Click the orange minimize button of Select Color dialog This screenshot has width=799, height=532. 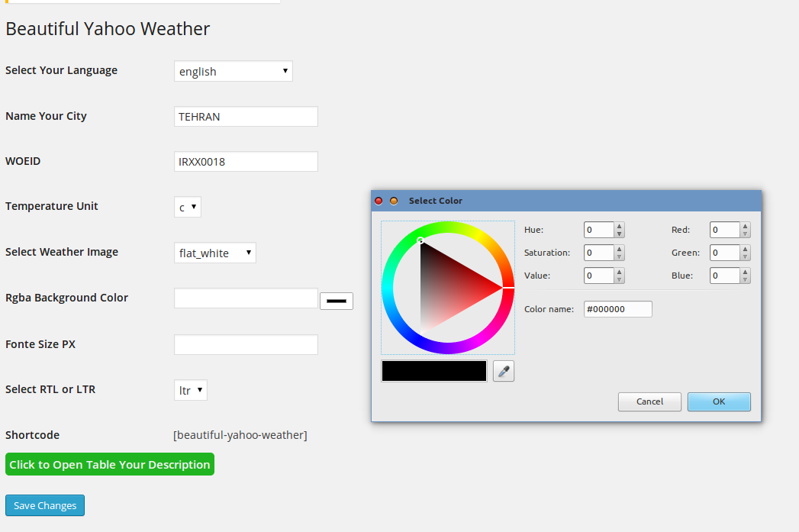pos(394,201)
